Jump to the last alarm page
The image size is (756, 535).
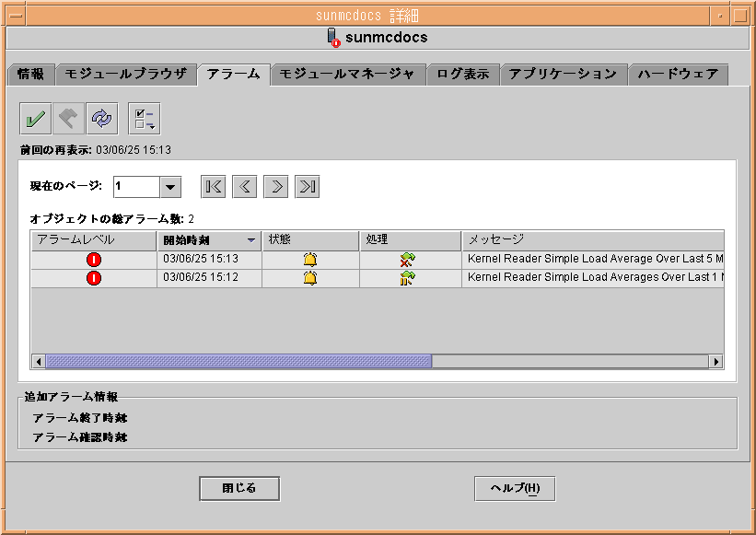coord(308,187)
